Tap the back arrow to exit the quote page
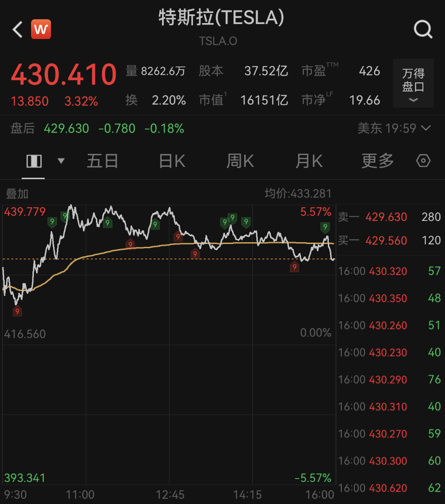445x504 pixels. coord(16,29)
